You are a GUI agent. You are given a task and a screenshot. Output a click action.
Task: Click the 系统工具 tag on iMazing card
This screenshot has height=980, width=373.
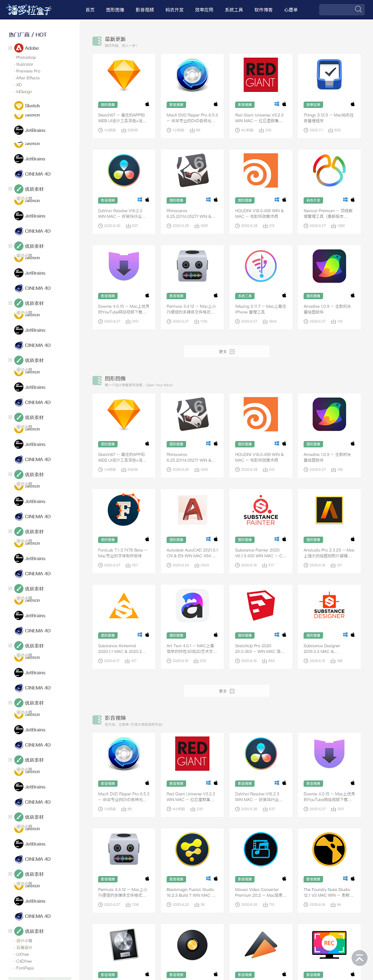[x=245, y=296]
